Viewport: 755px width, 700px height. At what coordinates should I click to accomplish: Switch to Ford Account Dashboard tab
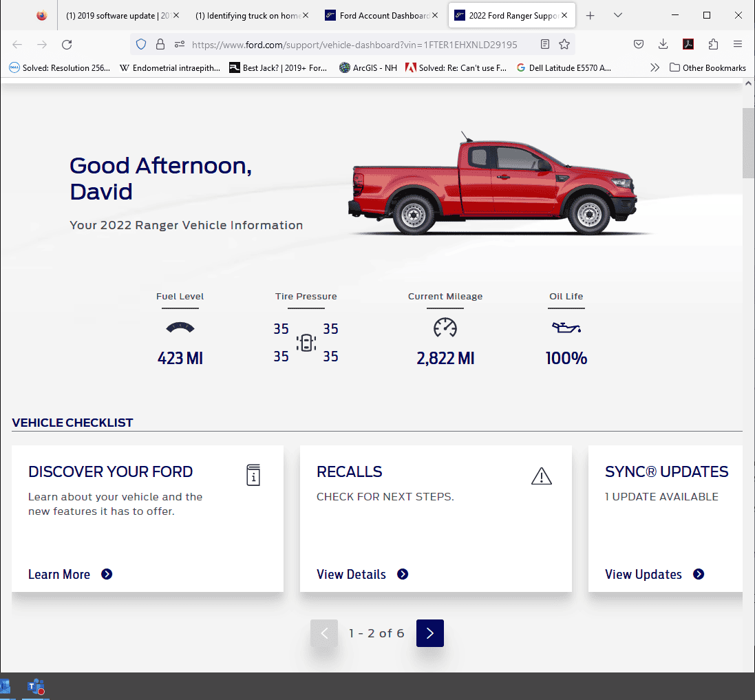tap(379, 16)
